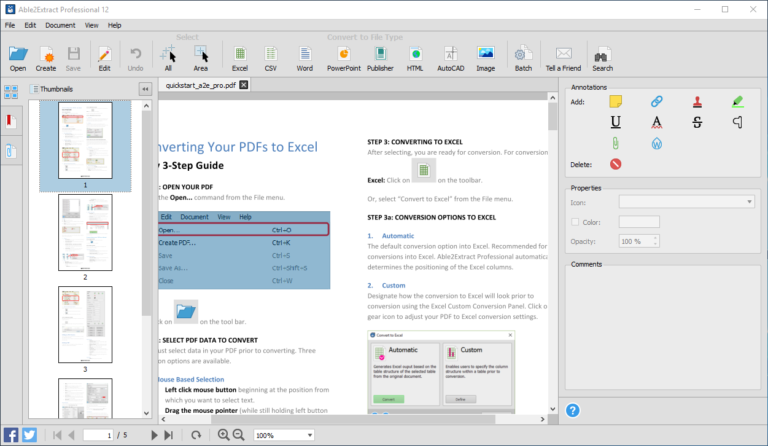The width and height of the screenshot is (768, 446).
Task: Convert to Word using toolbar icon
Action: [x=305, y=54]
